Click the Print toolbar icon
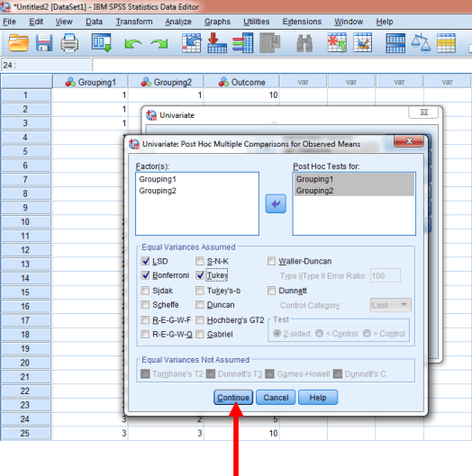Image resolution: width=472 pixels, height=476 pixels. (69, 43)
